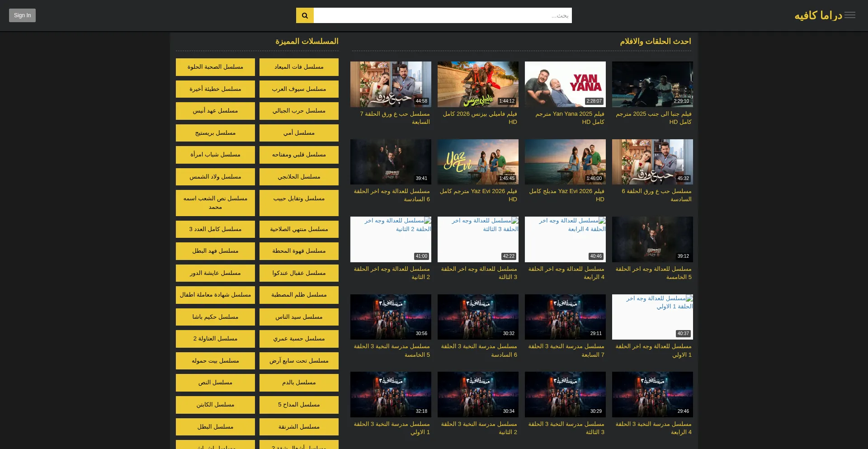Screen dimensions: 868x449
Task: Open مسلسل الصحبة الحلوة series
Action: tap(215, 67)
